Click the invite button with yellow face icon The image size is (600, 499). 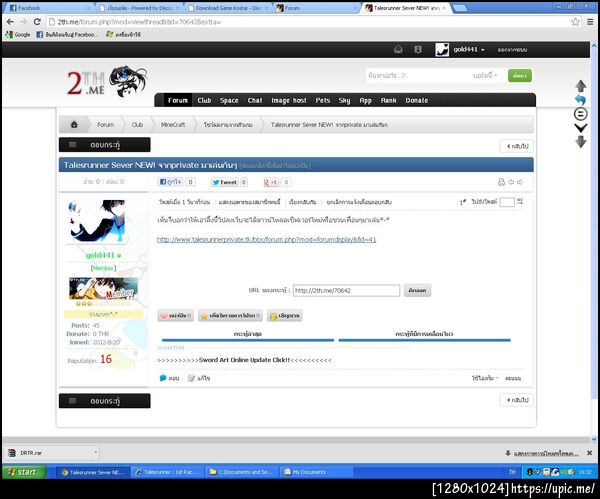coord(285,315)
